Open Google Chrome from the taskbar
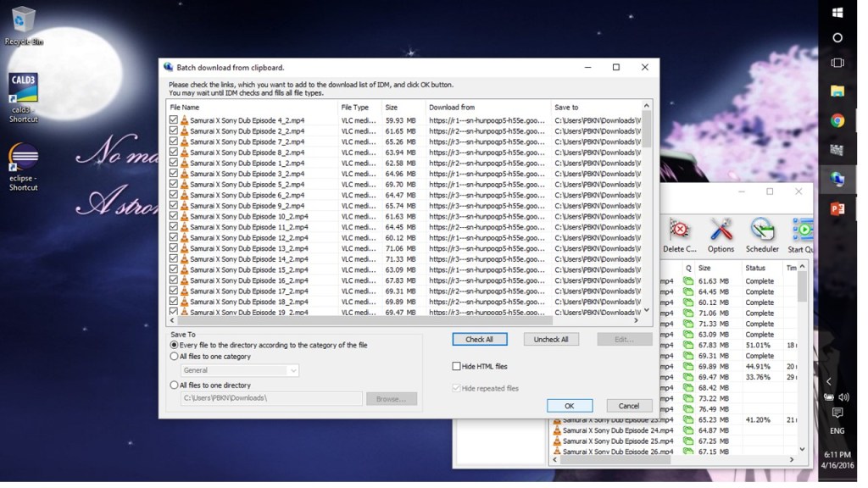Screen dimensions: 868x488 click(837, 120)
